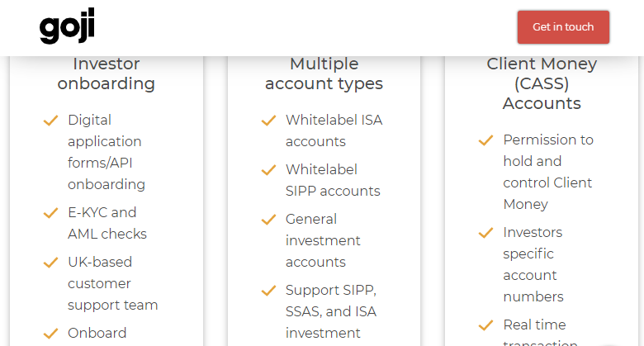Viewport: 644px width, 346px height.
Task: Click checkmark next to Whitelabel ISA accounts
Action: [x=268, y=121]
